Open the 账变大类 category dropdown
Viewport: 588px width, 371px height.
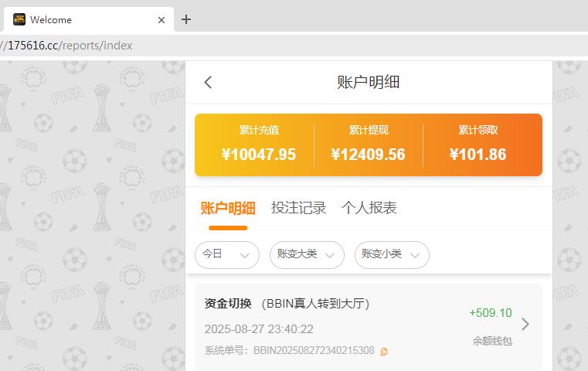tap(306, 254)
